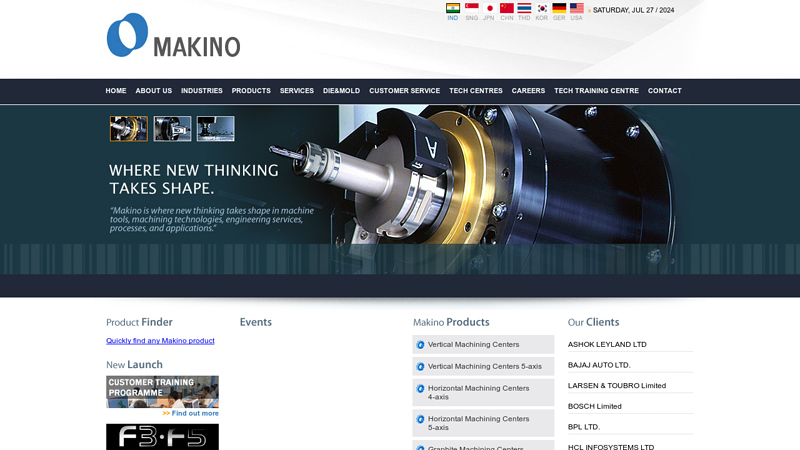
Task: Open the Services menu
Action: coord(296,91)
